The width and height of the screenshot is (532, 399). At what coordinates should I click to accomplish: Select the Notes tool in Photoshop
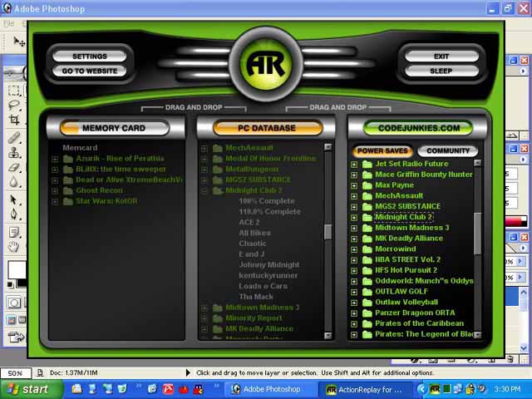13,233
